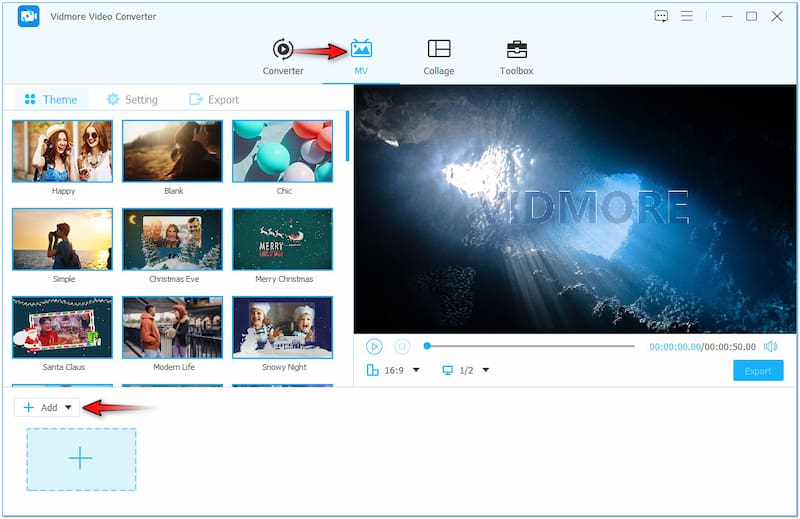Click the blue Export button
This screenshot has width=800, height=519.
point(758,370)
